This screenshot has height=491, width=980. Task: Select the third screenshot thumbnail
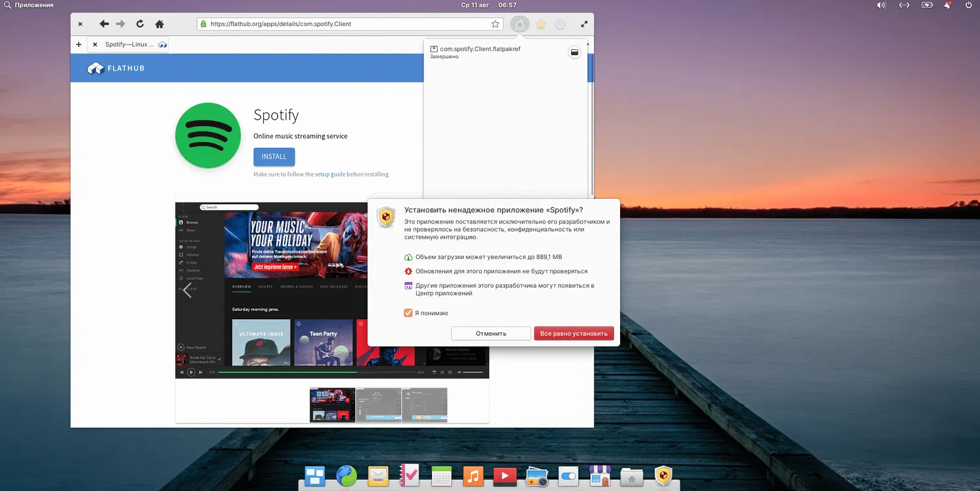425,405
